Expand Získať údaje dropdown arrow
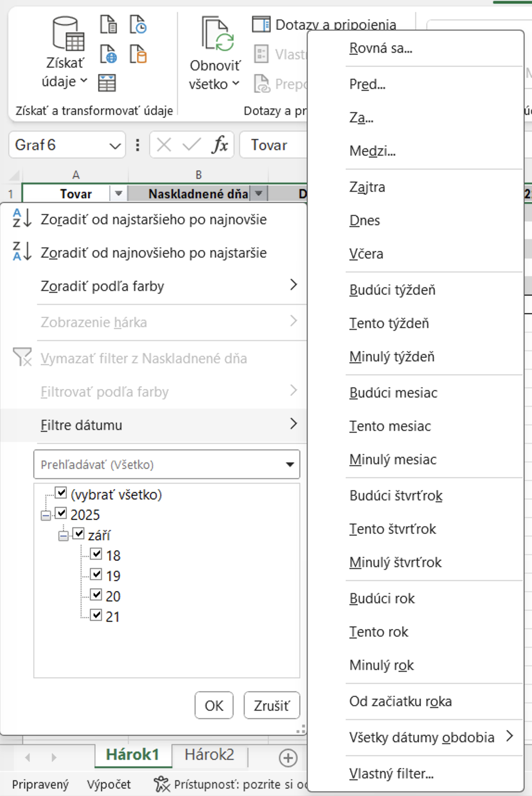The image size is (532, 796). point(83,81)
